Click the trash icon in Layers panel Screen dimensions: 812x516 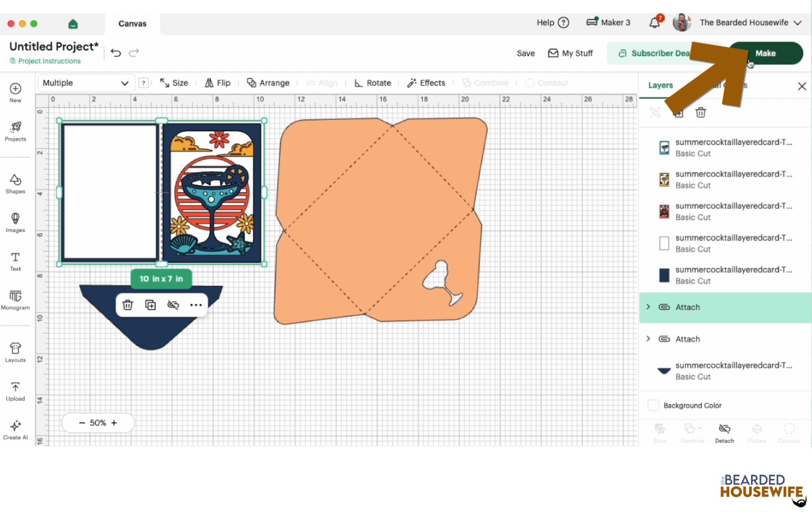point(701,113)
